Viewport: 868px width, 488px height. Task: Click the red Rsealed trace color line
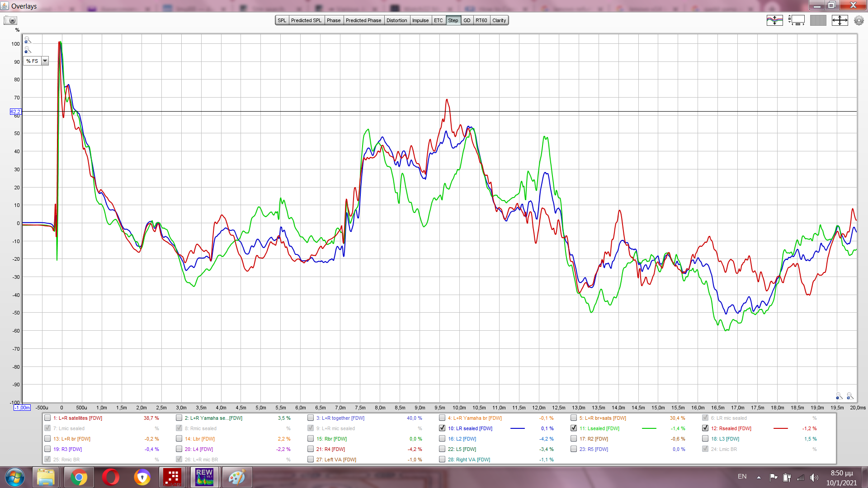pos(780,428)
